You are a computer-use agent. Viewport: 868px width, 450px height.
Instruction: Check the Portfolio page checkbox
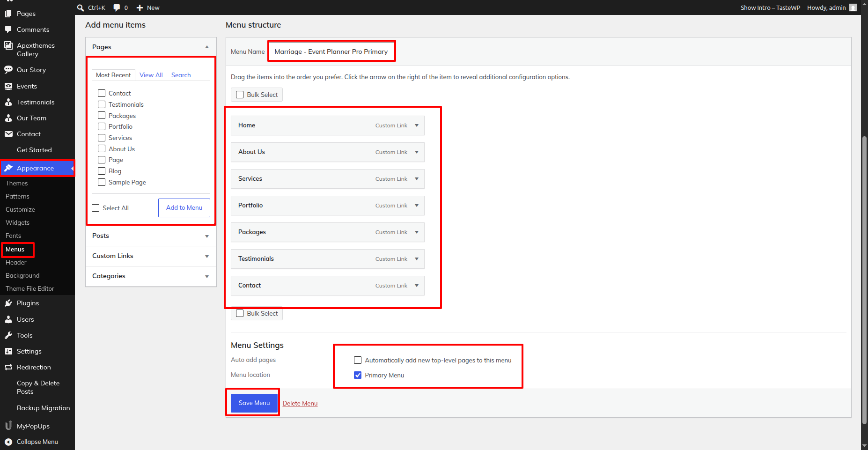(102, 126)
